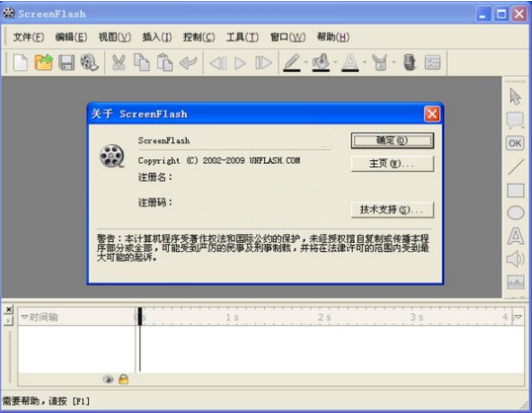Screen dimensions: 532x413
Task: Click the 确定(O) button
Action: tap(393, 140)
